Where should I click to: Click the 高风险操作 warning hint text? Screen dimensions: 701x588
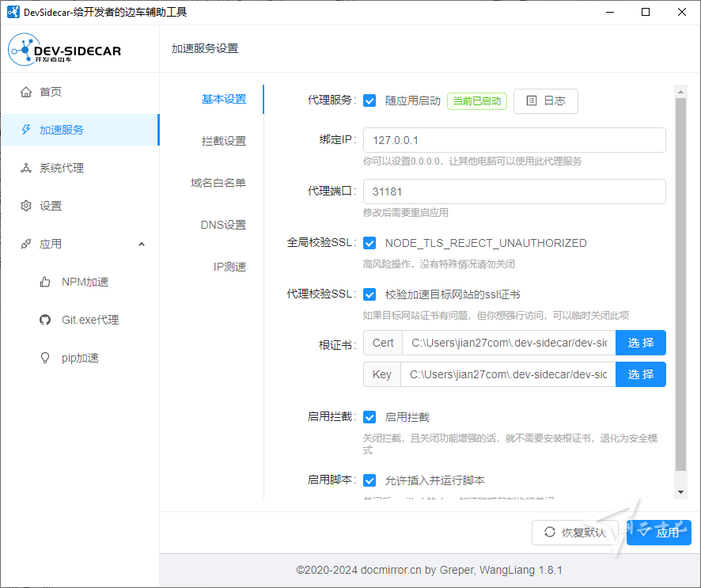click(x=438, y=264)
